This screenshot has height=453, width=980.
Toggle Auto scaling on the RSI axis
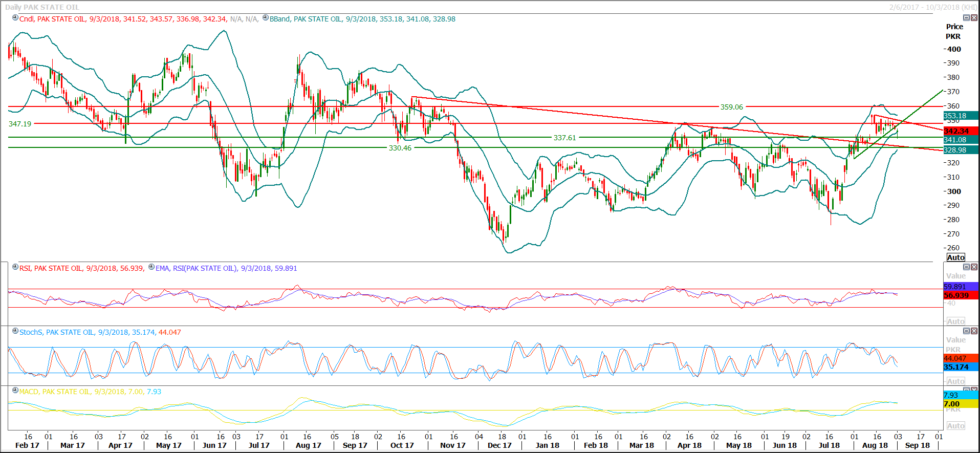pyautogui.click(x=955, y=321)
